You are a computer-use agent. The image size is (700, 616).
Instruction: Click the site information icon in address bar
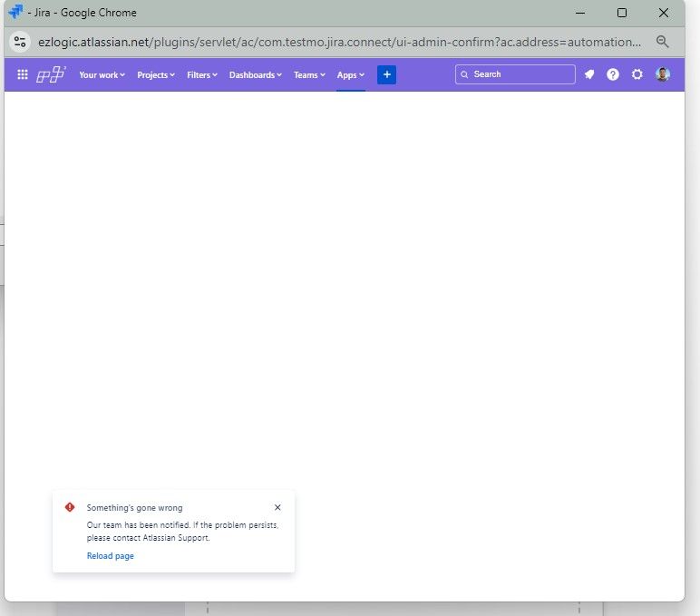pos(20,42)
